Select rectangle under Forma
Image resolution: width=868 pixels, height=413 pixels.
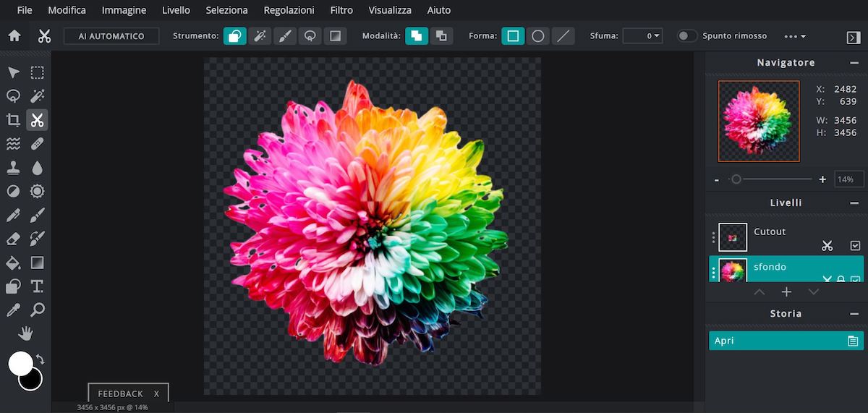513,36
